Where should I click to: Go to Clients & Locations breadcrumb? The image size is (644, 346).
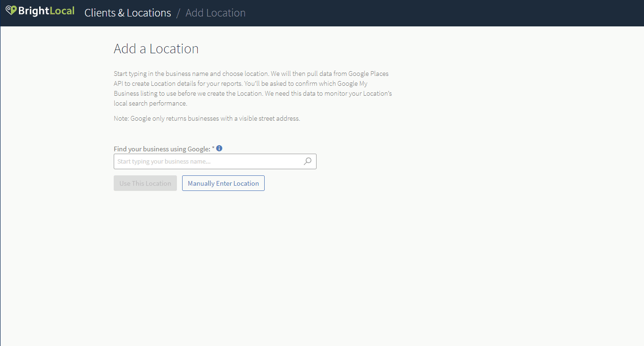point(127,13)
